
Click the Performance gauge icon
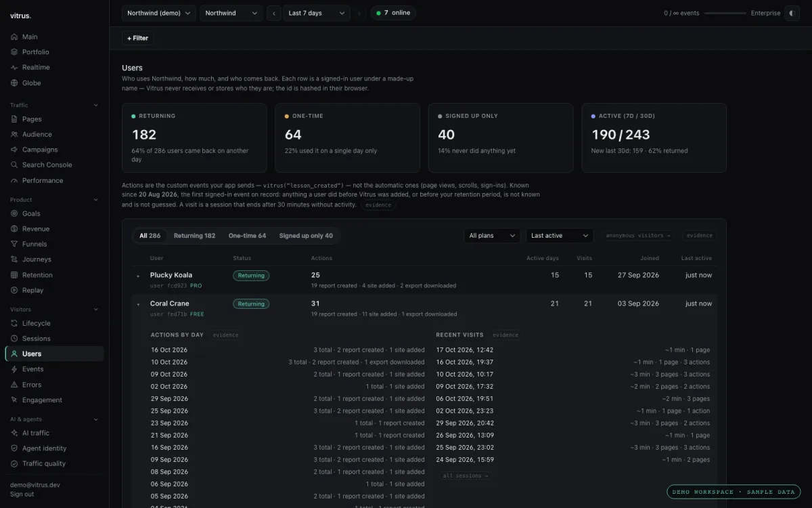coord(14,180)
